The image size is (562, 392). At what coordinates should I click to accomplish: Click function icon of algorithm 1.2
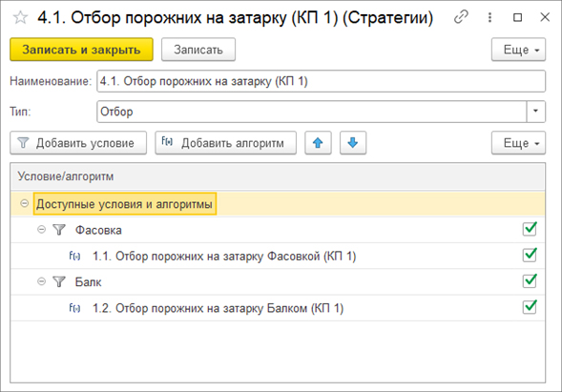(x=74, y=308)
